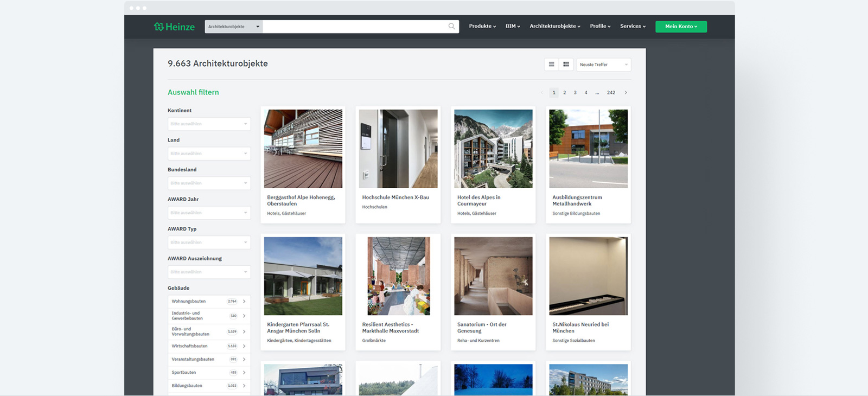Screen dimensions: 868x396
Task: Expand the Wirtschaftsbauten category
Action: (209, 346)
